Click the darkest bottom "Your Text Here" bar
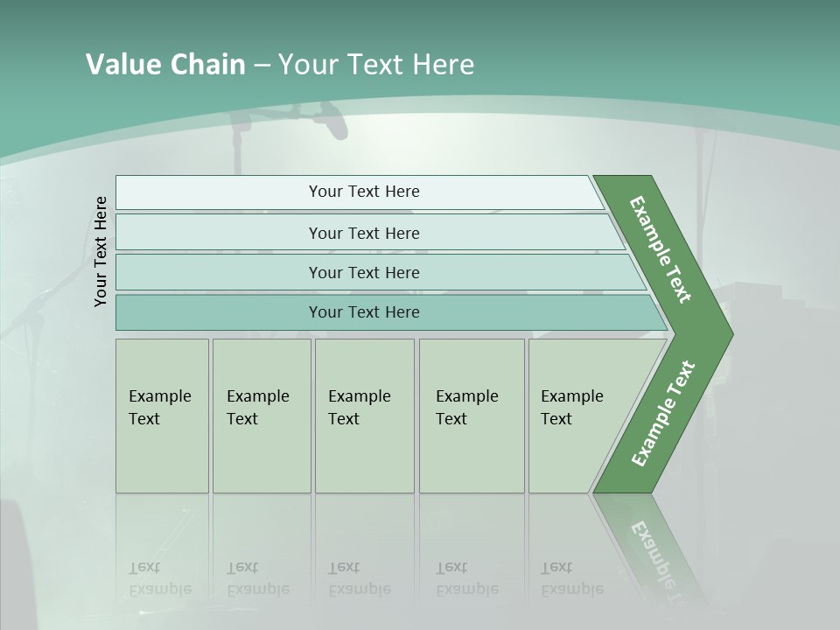This screenshot has height=630, width=840. [x=363, y=312]
